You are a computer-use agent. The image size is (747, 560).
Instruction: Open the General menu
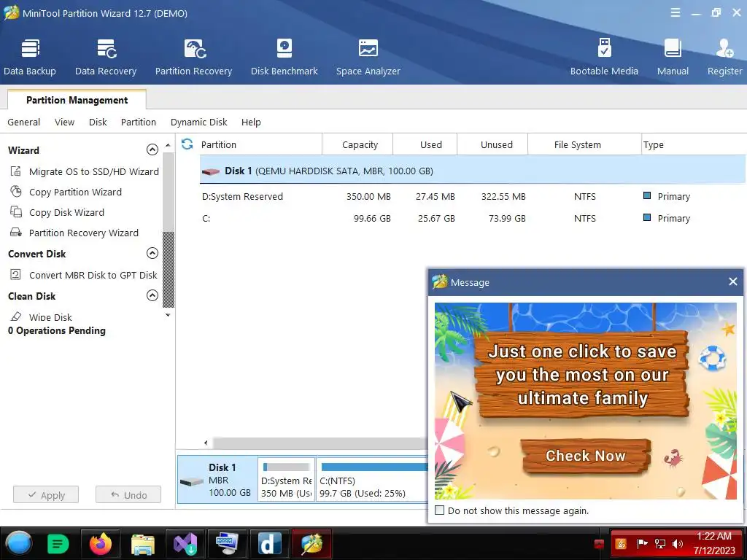(24, 122)
